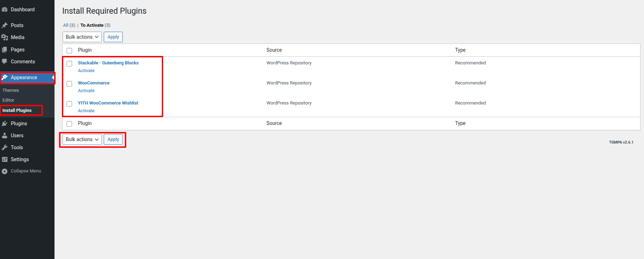The image size is (644, 259).
Task: Check the WooCommerce plugin checkbox
Action: 69,84
